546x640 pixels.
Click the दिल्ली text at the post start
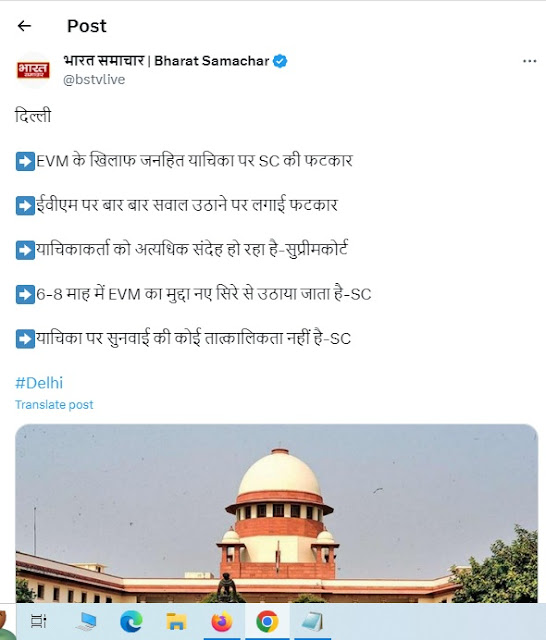point(33,116)
